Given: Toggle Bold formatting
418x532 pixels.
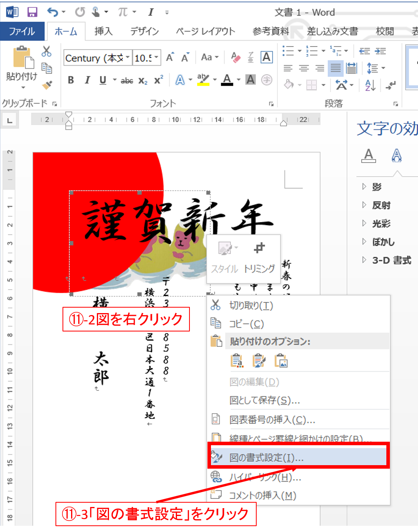Looking at the screenshot, I should click(x=71, y=80).
